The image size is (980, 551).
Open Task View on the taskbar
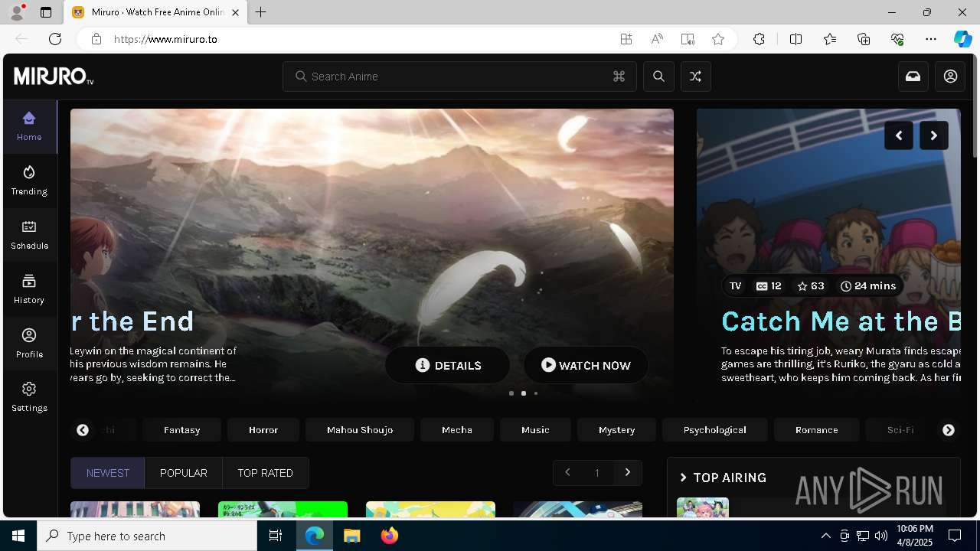point(276,536)
